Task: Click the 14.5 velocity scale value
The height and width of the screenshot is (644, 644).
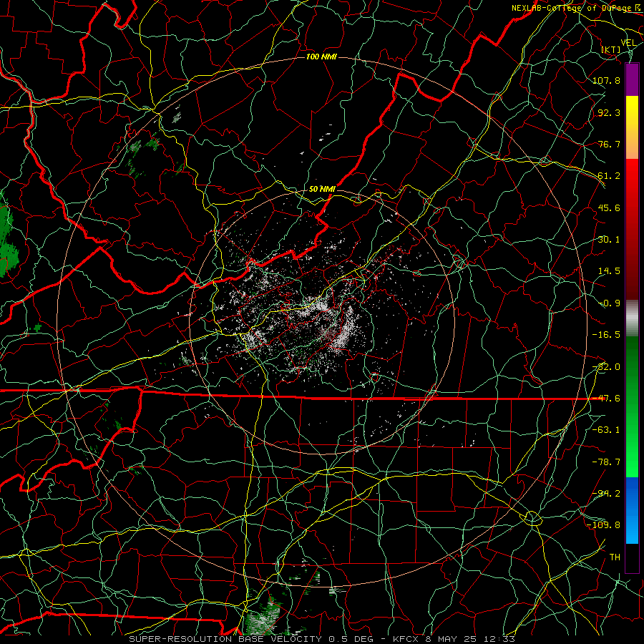Action: point(609,271)
